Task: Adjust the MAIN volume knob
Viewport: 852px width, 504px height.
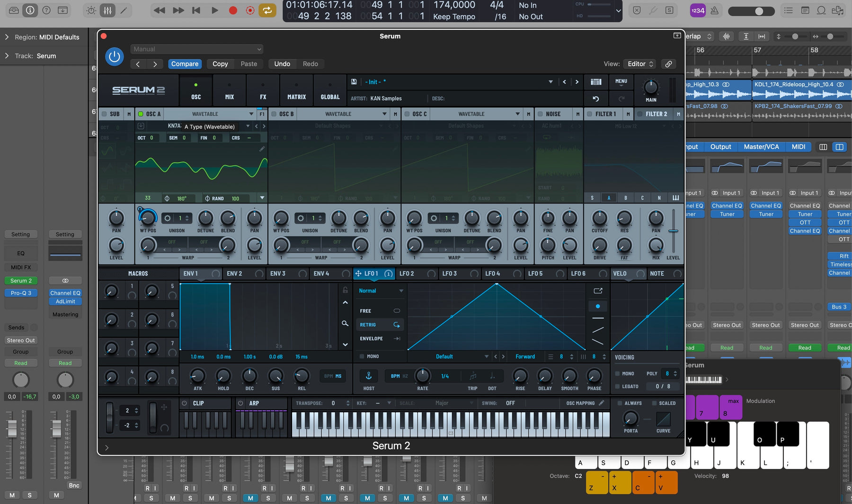Action: coord(651,88)
